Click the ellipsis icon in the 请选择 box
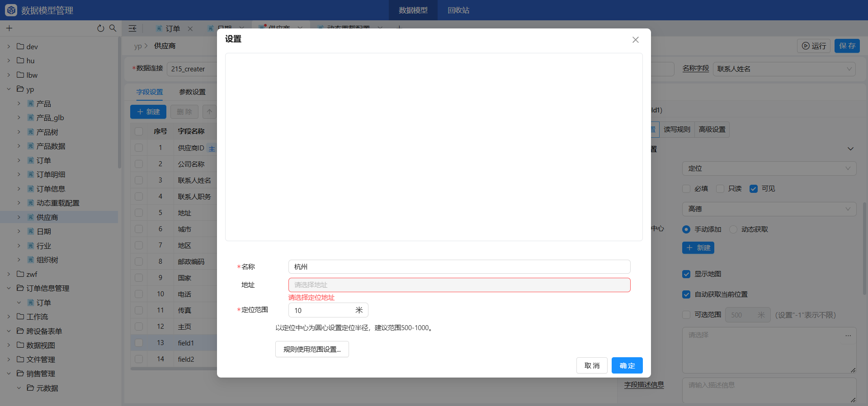This screenshot has width=868, height=406. click(848, 336)
